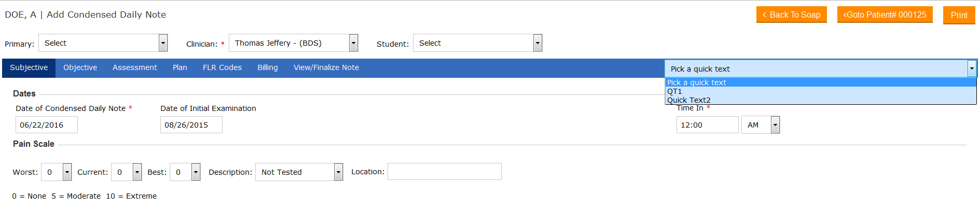
Task: Click the Back To Soap button
Action: coord(791,15)
